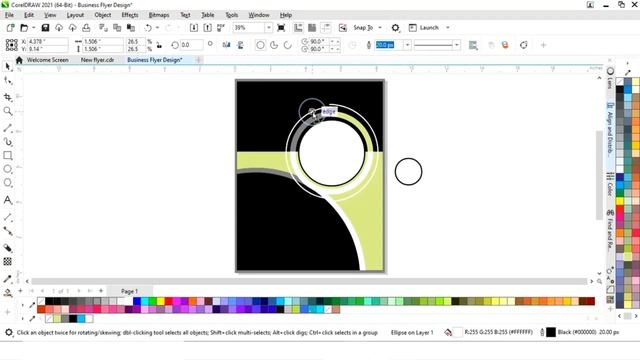Select the Parallel Dimension tool

click(7, 217)
